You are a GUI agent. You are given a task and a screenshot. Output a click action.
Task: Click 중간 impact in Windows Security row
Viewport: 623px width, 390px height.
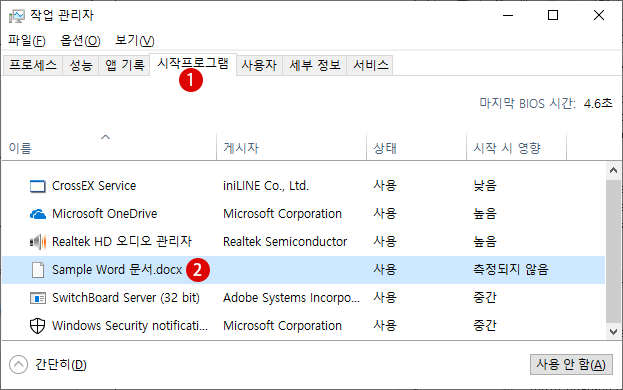click(485, 326)
